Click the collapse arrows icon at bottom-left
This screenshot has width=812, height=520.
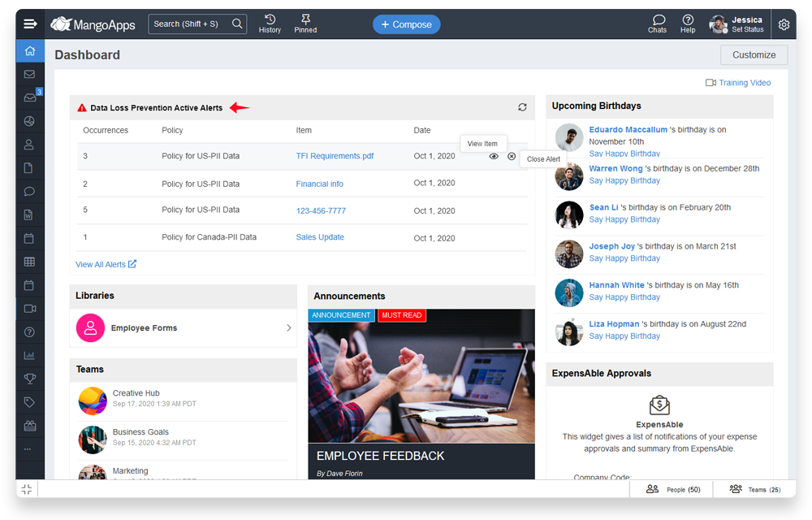(x=27, y=489)
